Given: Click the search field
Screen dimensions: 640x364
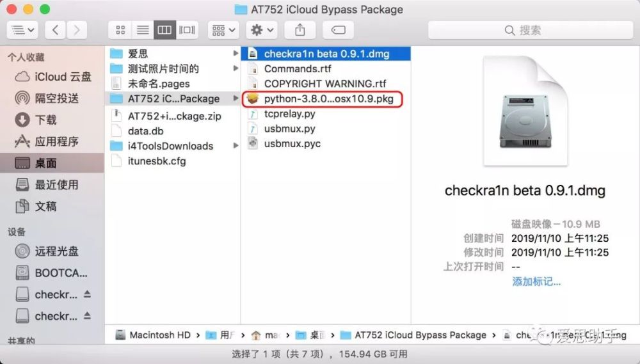Looking at the screenshot, I should point(530,30).
